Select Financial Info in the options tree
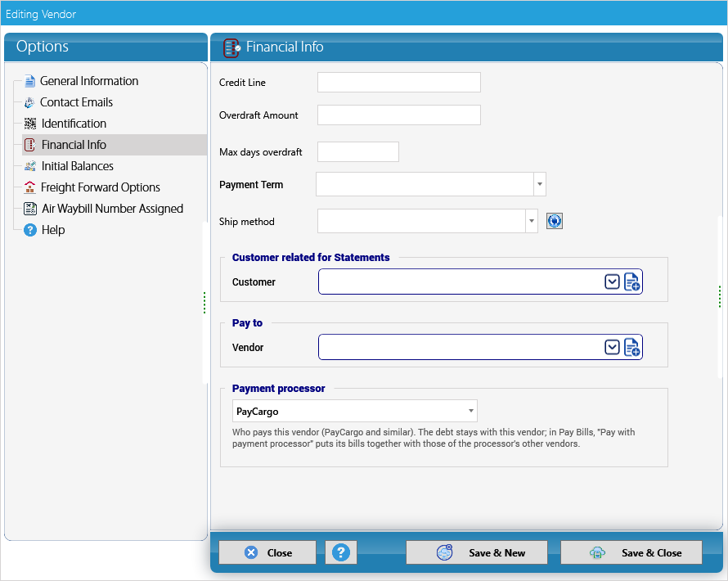728x581 pixels. 74,145
